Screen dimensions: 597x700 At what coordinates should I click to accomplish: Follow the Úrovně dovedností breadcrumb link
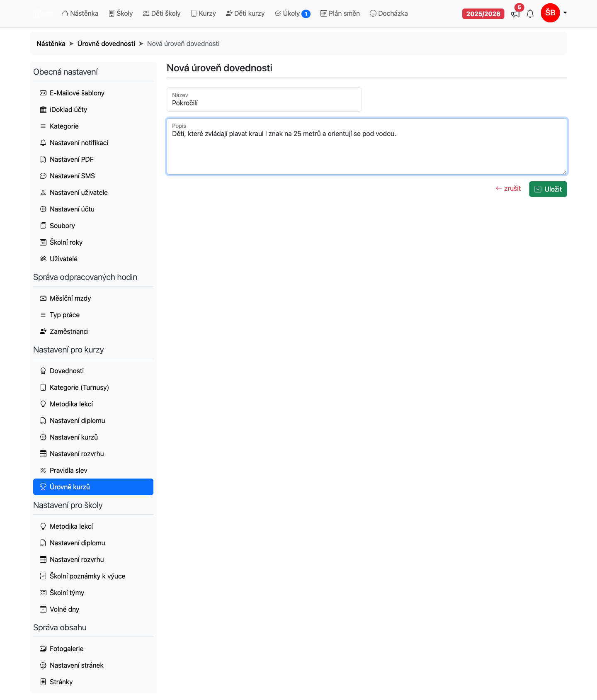(x=106, y=44)
